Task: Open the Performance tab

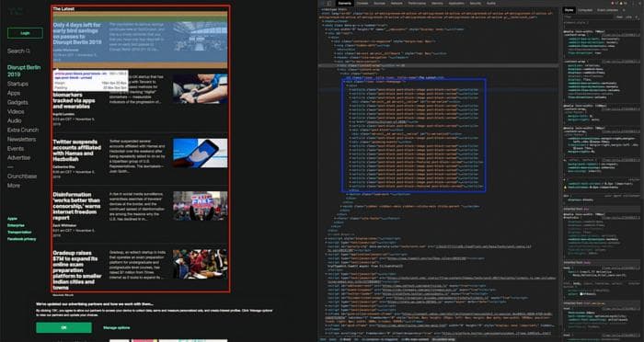Action: (x=417, y=4)
